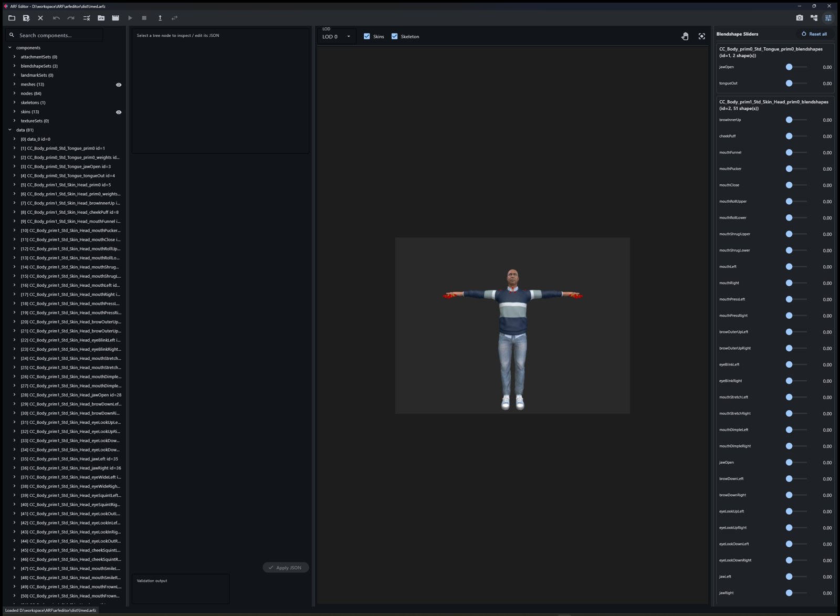Open the LOD 0 dropdown
This screenshot has height=616, width=840.
click(x=337, y=36)
